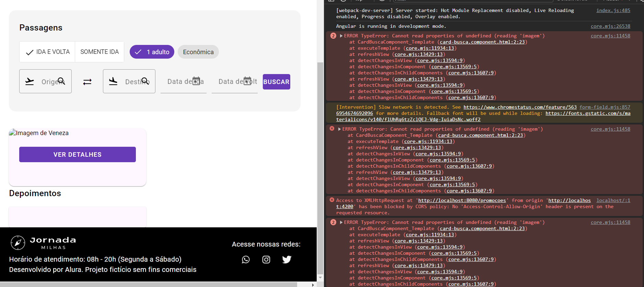Open the Instagram link in the footer
The image size is (644, 287).
click(x=266, y=260)
